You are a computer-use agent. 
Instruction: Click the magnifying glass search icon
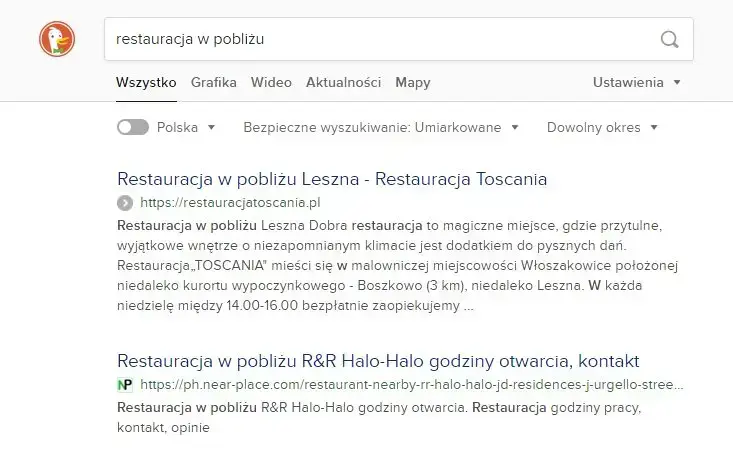[x=669, y=40]
